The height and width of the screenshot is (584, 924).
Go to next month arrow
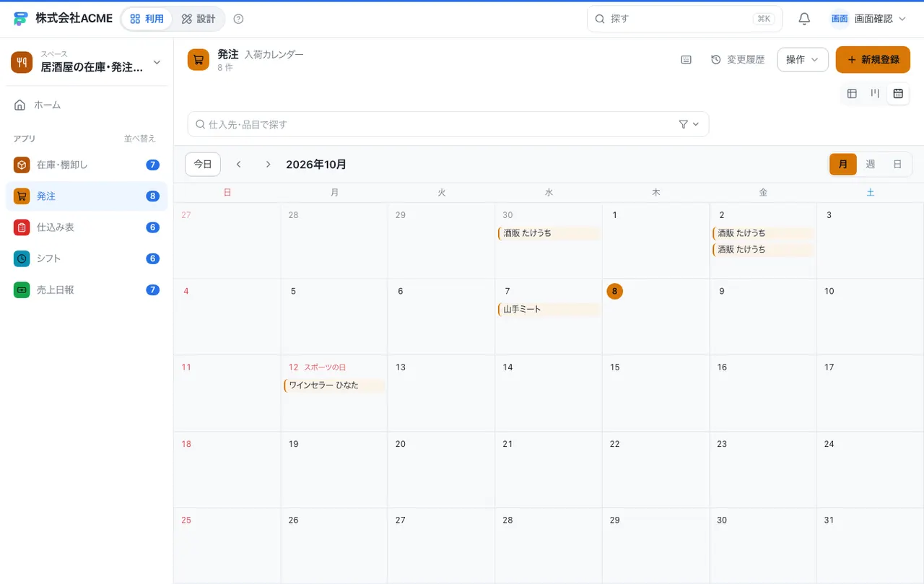(268, 165)
